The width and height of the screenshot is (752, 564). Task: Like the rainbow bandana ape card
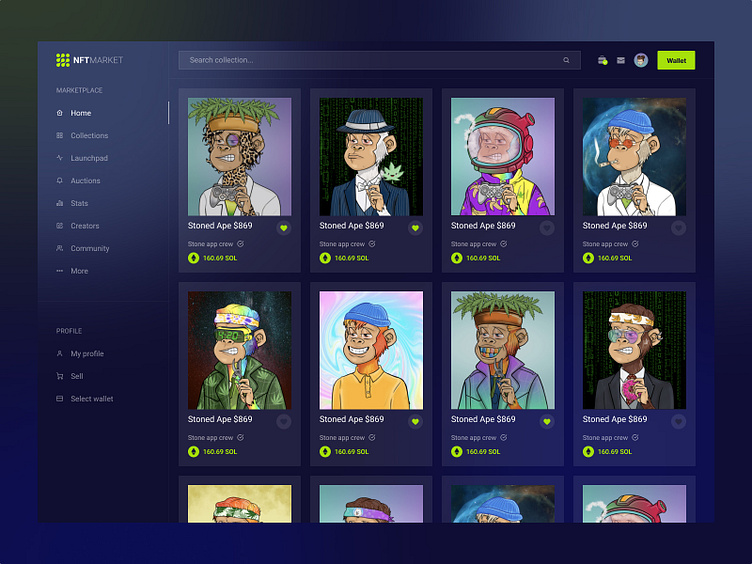point(284,422)
